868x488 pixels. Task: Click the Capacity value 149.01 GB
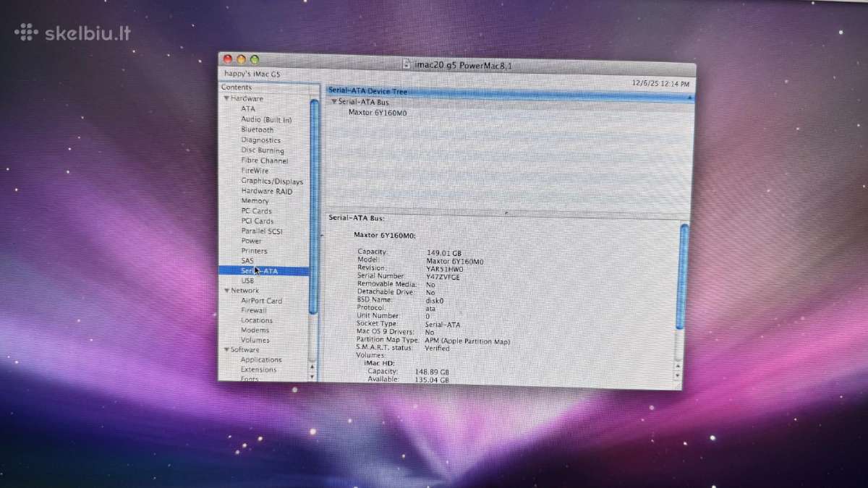click(444, 253)
